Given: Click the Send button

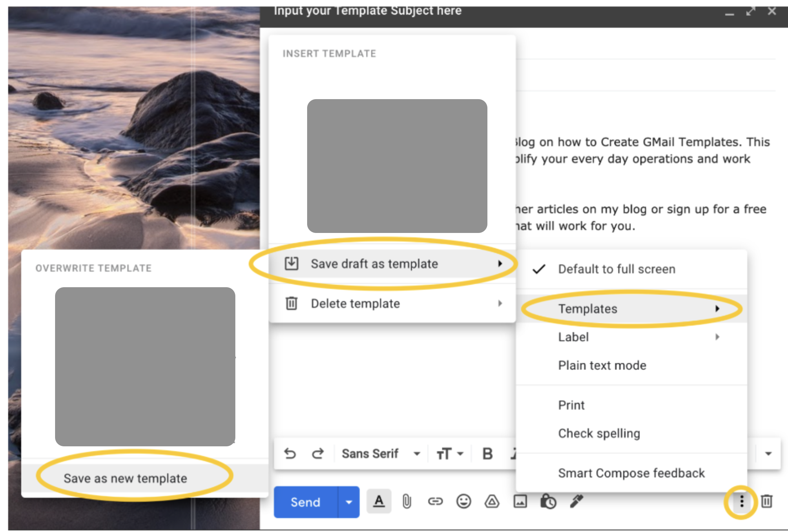Looking at the screenshot, I should coord(305,502).
